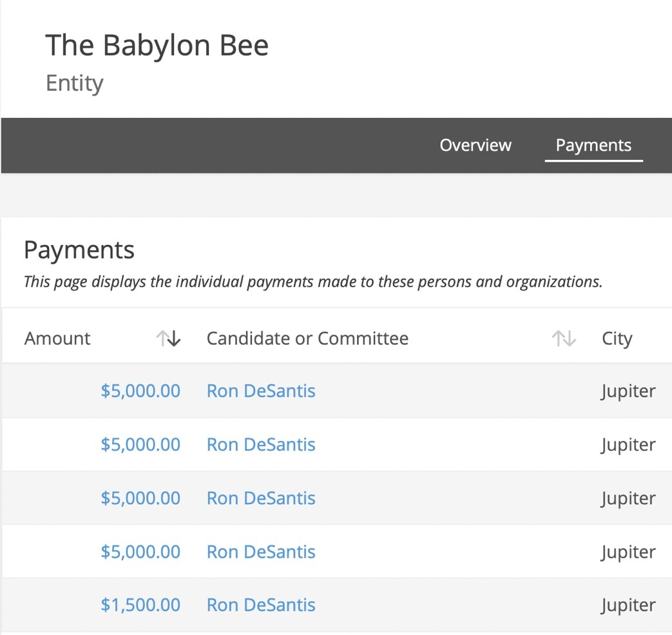Select the Payments tab
Image resolution: width=672 pixels, height=635 pixels.
pos(593,145)
